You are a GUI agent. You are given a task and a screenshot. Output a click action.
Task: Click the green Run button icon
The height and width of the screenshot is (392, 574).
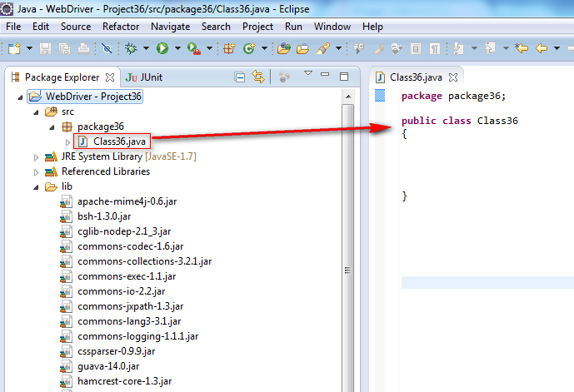(x=162, y=48)
